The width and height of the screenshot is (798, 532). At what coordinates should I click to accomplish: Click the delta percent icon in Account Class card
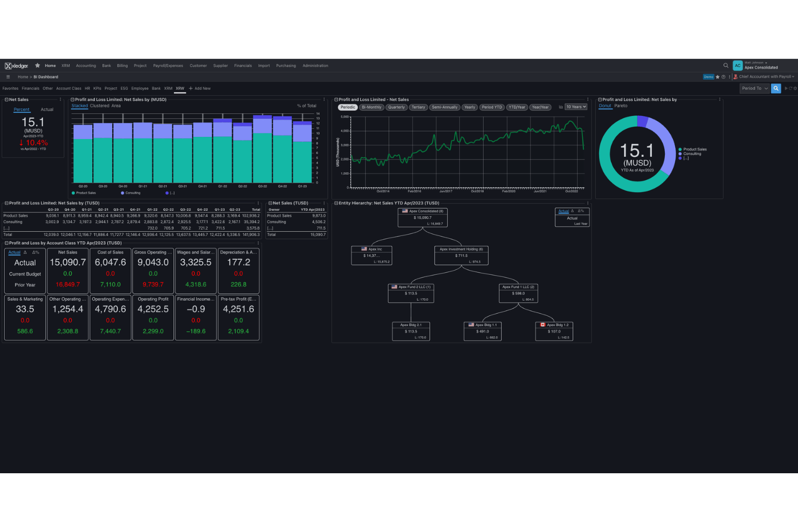click(x=36, y=252)
